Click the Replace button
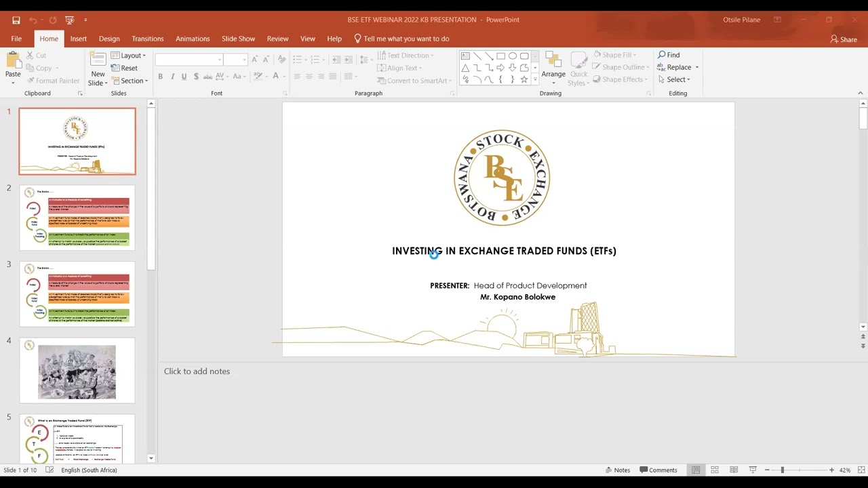This screenshot has width=868, height=488. [678, 67]
